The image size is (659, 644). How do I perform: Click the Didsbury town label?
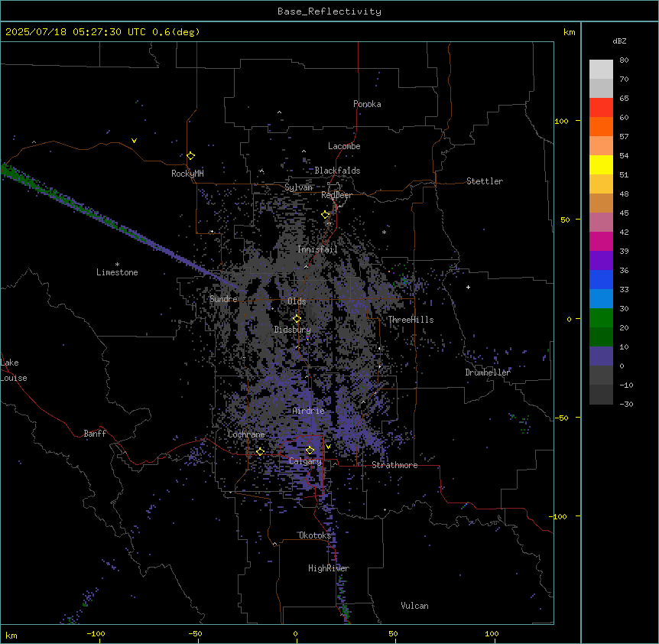(x=293, y=330)
